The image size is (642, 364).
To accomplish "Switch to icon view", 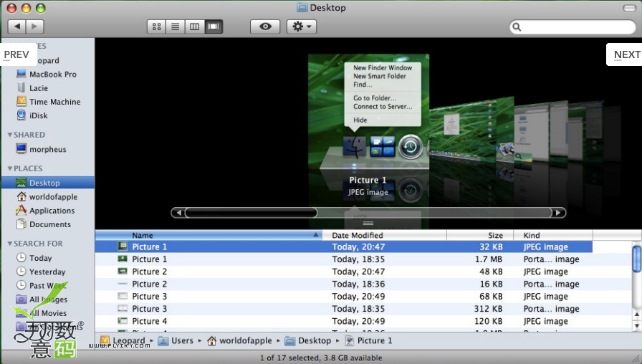I will (156, 27).
